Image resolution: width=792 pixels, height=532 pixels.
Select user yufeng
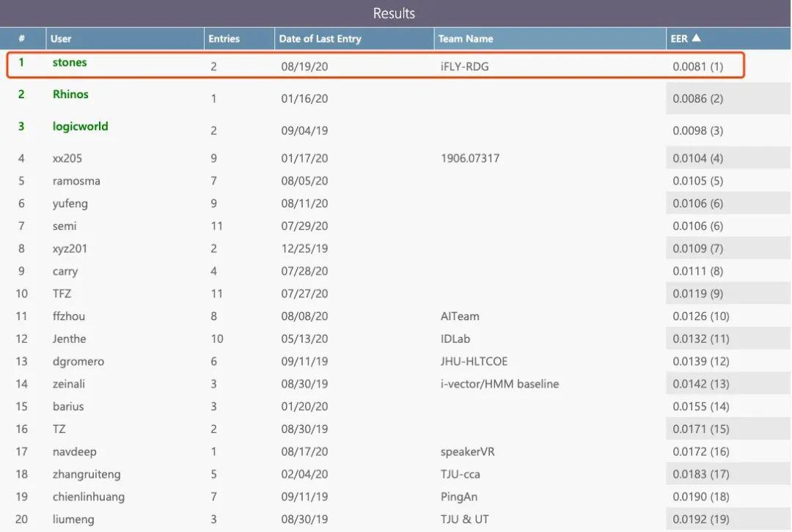click(70, 204)
